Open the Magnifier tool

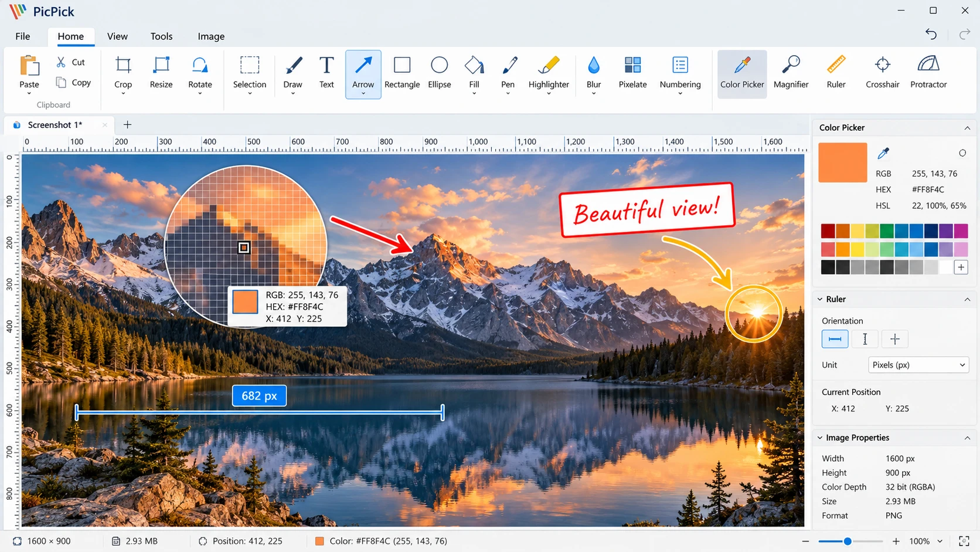pos(791,73)
